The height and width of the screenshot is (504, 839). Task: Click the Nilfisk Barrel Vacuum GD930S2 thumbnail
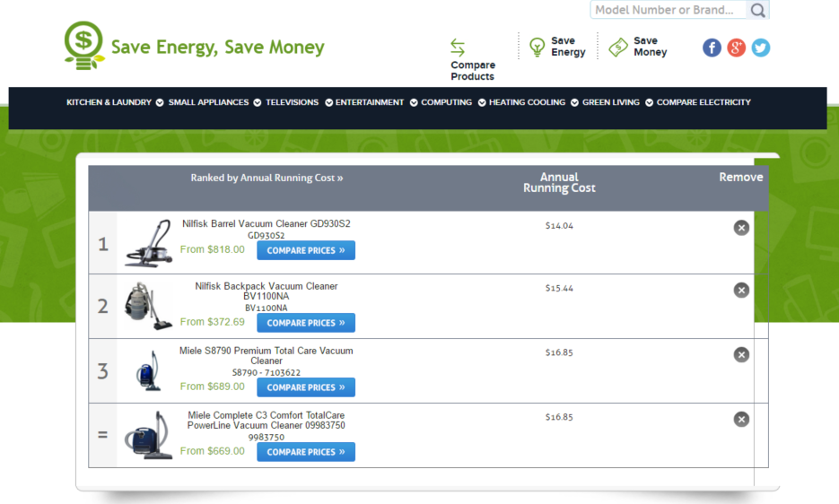tap(148, 243)
